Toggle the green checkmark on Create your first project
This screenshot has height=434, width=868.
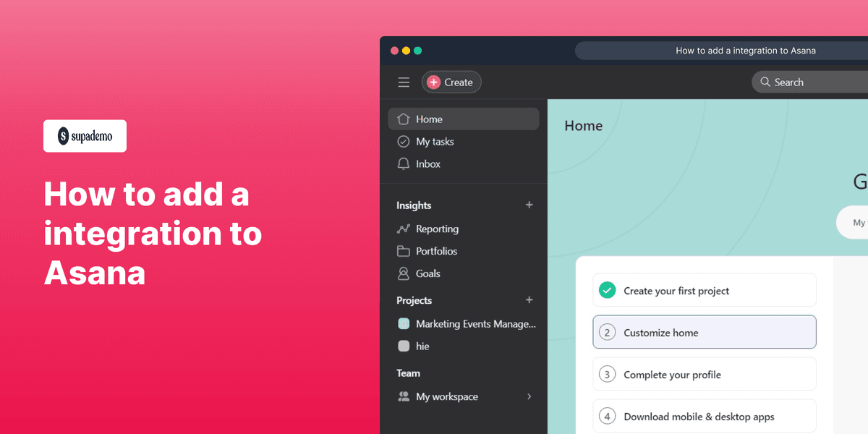[x=608, y=289]
